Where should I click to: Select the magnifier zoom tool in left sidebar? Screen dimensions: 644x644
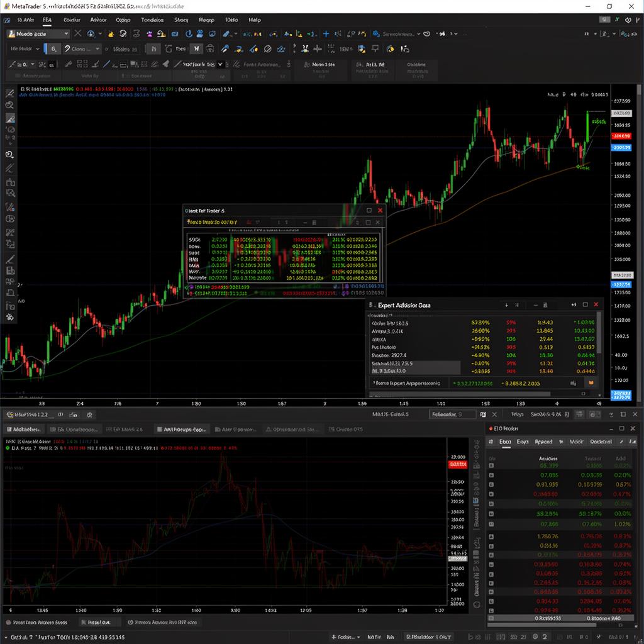click(10, 155)
